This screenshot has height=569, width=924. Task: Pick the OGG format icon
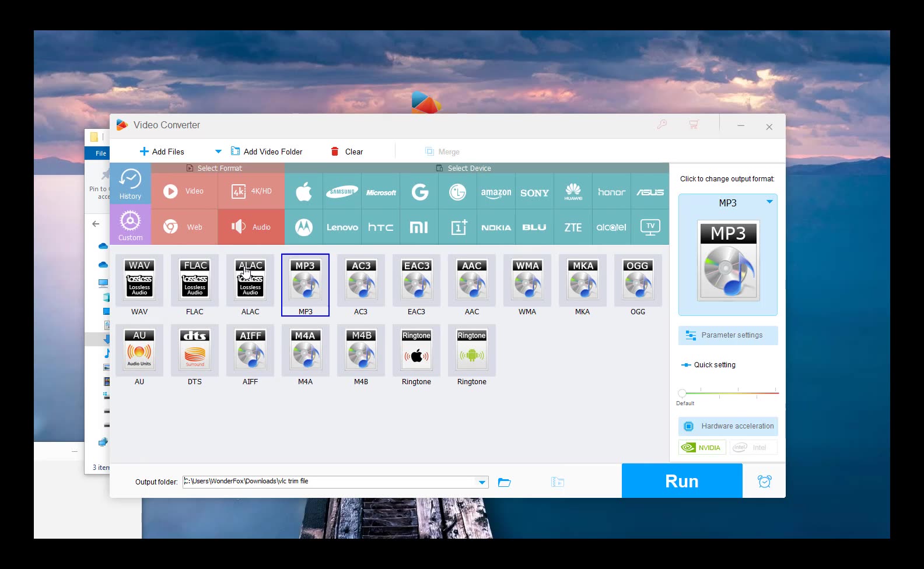pos(638,280)
